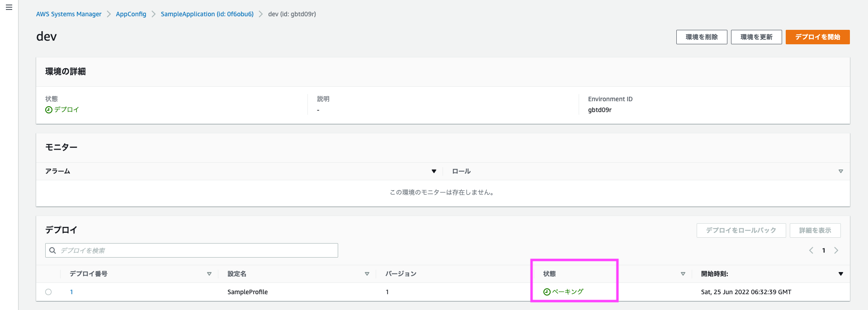Navigate to SampleApplication breadcrumb
The image size is (868, 310).
coord(207,14)
